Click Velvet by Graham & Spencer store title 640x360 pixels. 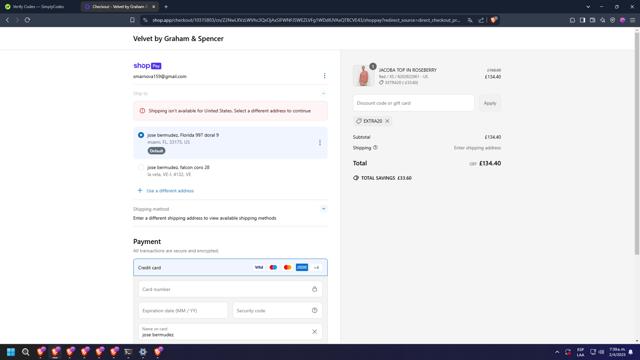tap(178, 39)
